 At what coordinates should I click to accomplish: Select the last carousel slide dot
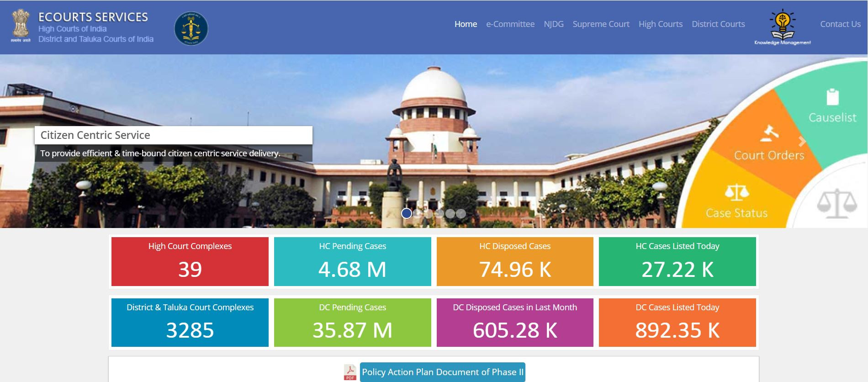tap(461, 213)
